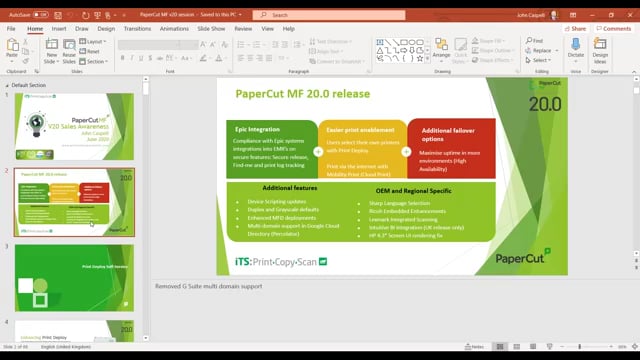The image size is (640, 360).
Task: Toggle Justify paragraph alignment
Action: 269,58
